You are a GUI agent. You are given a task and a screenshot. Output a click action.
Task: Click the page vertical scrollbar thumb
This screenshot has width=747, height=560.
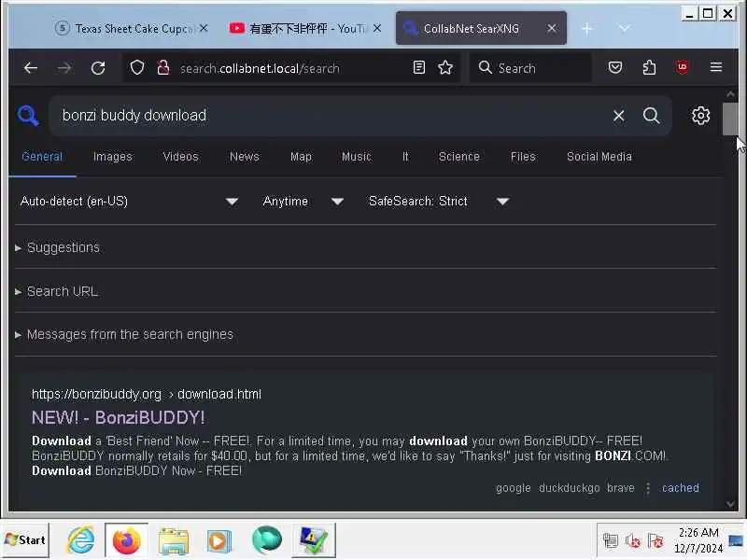coord(729,119)
